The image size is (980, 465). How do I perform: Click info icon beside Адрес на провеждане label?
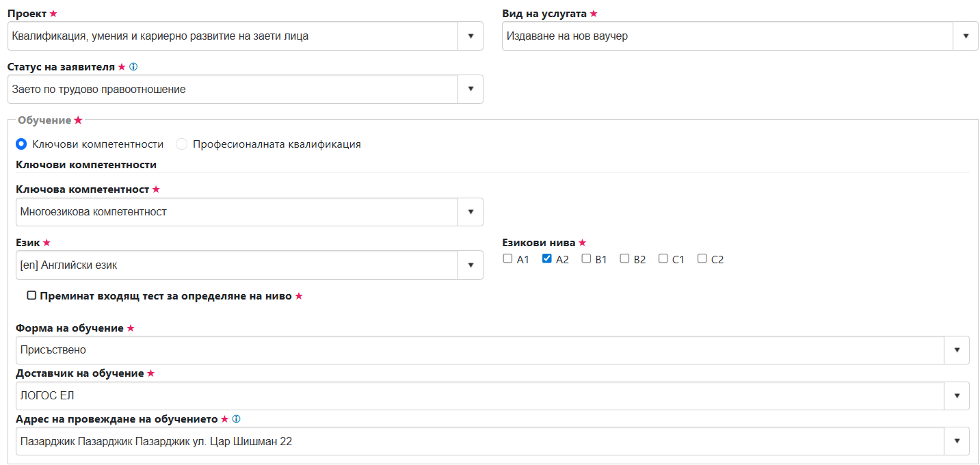tap(236, 419)
